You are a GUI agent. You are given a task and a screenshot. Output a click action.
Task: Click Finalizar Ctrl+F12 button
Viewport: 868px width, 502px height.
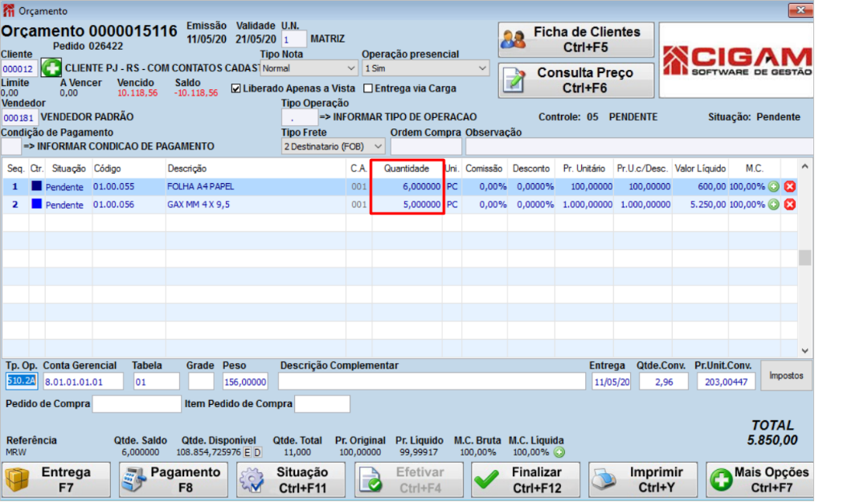pos(526,480)
